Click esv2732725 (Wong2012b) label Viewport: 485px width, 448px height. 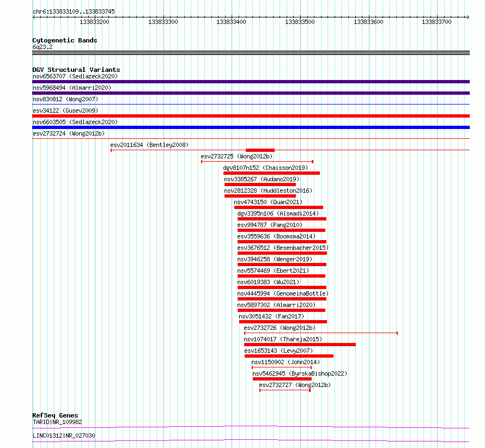click(x=237, y=156)
